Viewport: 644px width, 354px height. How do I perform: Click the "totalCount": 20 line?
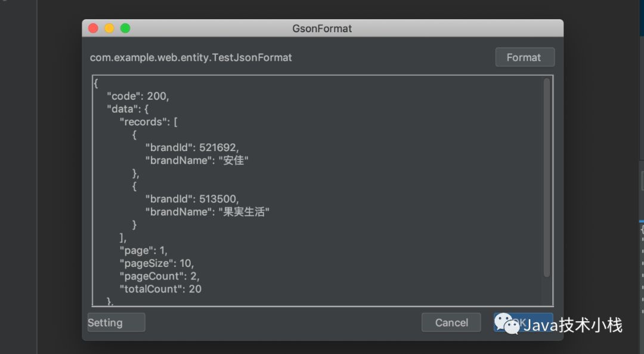coord(160,289)
